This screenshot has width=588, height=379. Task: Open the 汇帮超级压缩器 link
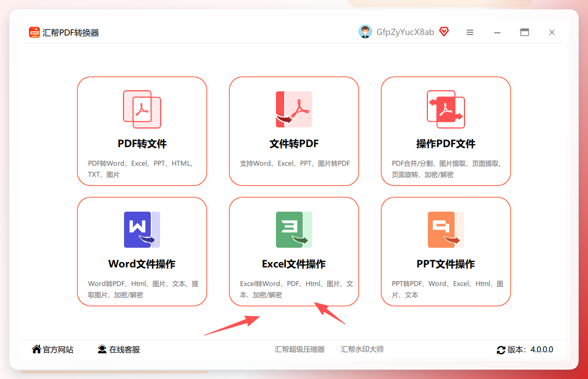pos(299,349)
